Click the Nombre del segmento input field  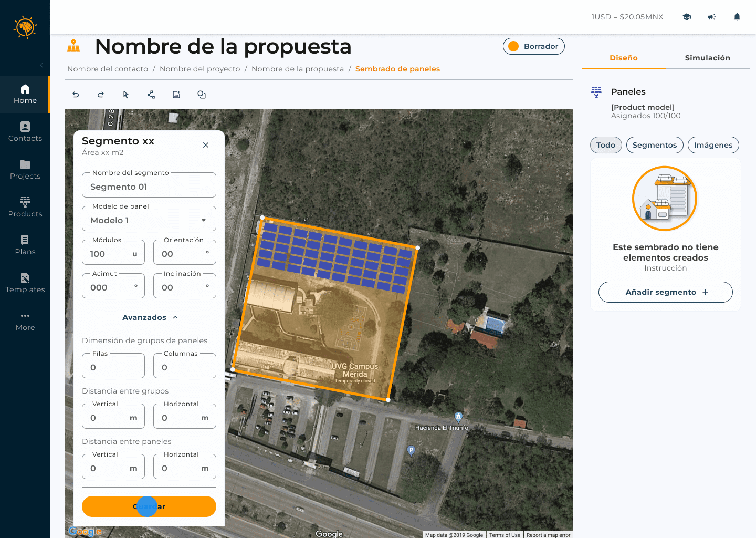click(x=149, y=187)
